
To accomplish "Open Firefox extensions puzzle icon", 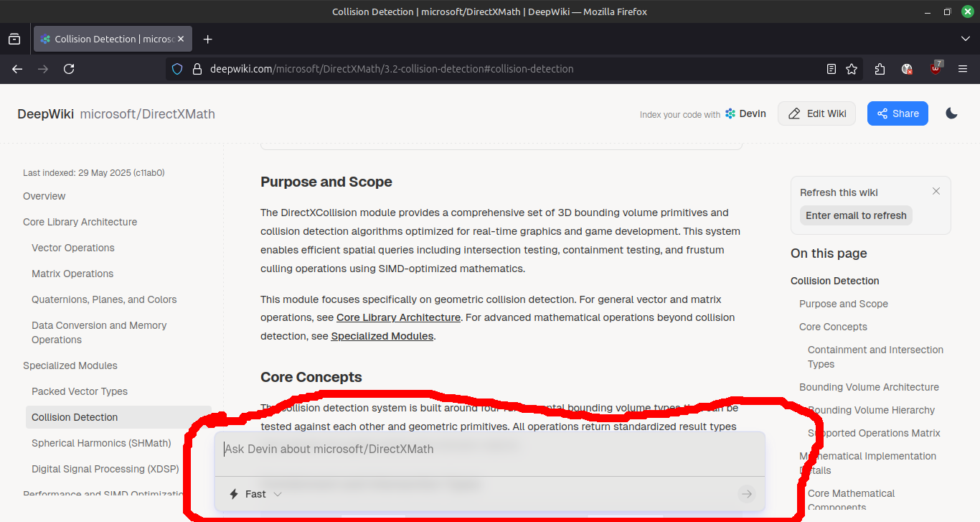I will (880, 69).
